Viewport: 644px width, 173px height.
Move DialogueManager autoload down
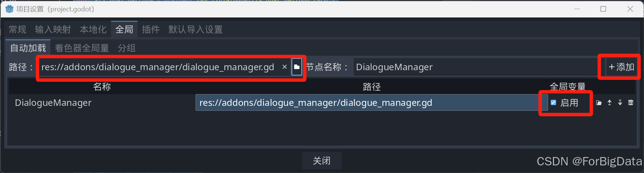pyautogui.click(x=620, y=103)
